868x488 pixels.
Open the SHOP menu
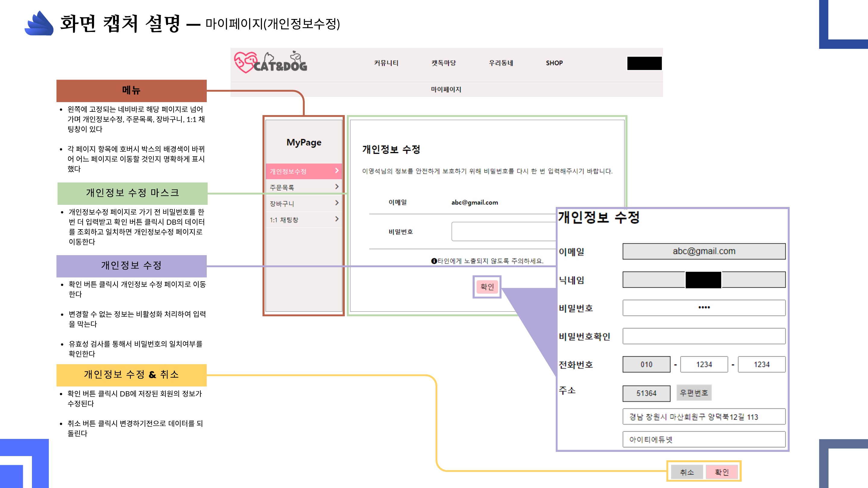click(554, 63)
